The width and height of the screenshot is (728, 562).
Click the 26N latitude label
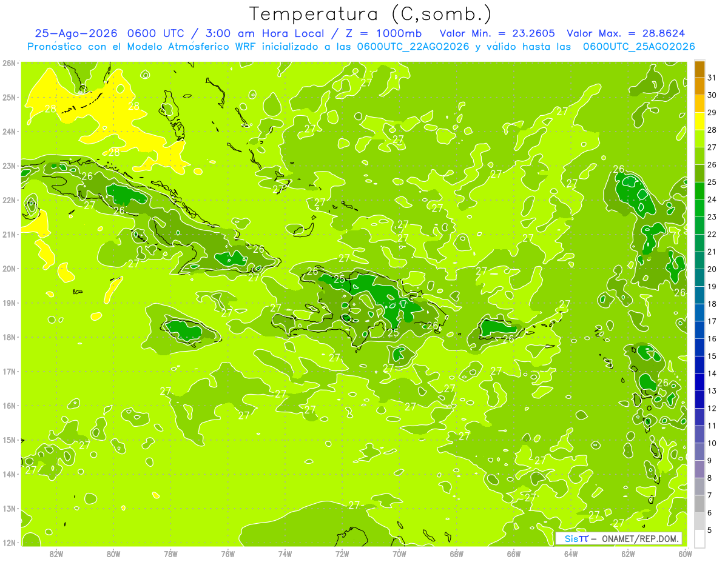8,63
